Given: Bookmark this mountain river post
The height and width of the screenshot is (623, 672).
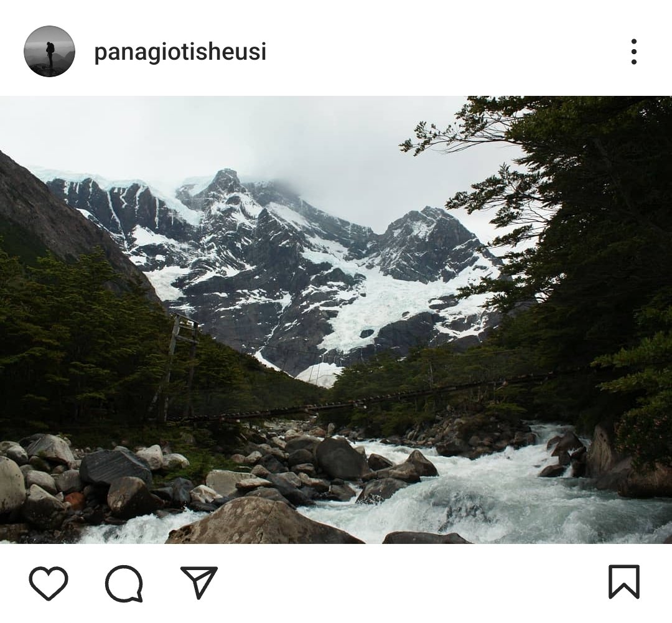Looking at the screenshot, I should point(624,582).
